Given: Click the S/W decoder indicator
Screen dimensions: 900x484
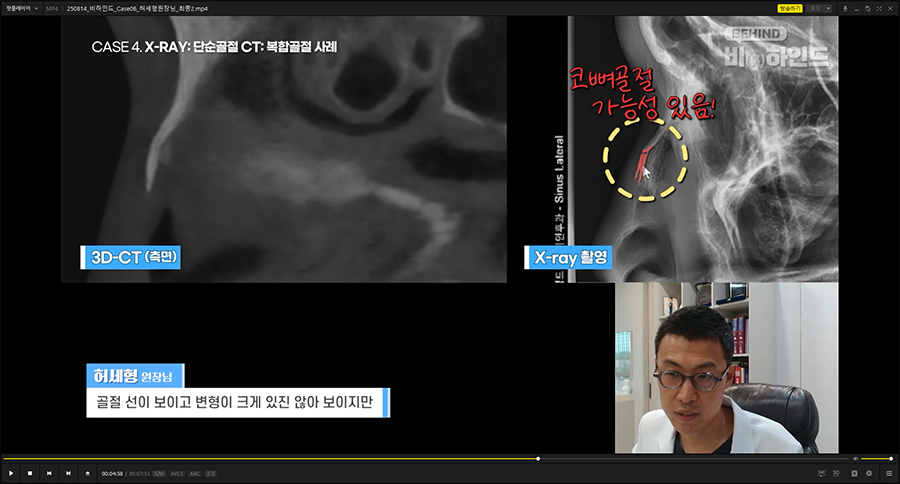Looking at the screenshot, I should click(159, 473).
